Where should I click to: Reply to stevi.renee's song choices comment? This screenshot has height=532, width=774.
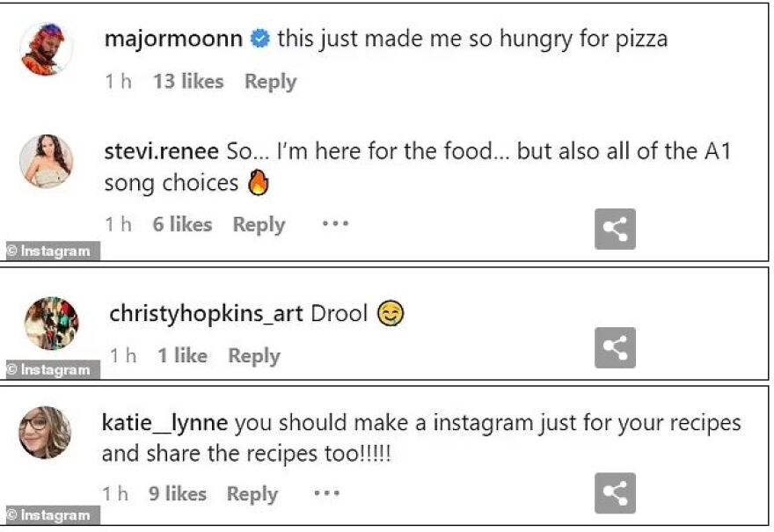click(259, 225)
